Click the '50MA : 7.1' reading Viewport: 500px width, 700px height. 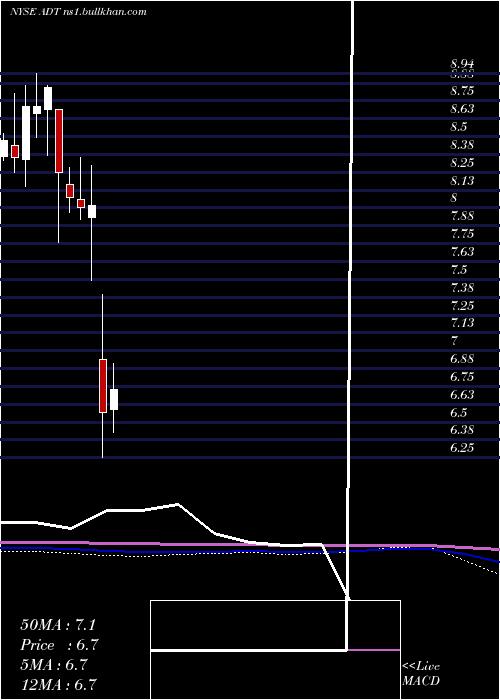click(58, 625)
